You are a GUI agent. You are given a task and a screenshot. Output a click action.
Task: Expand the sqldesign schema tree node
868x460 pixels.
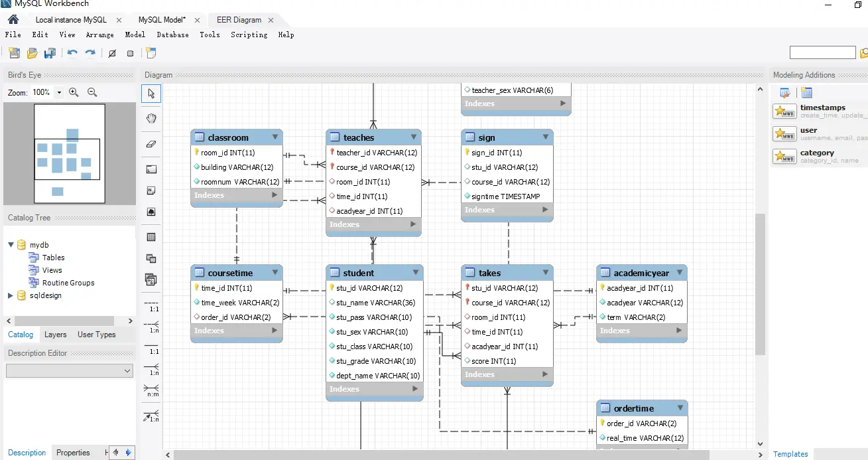(x=11, y=295)
